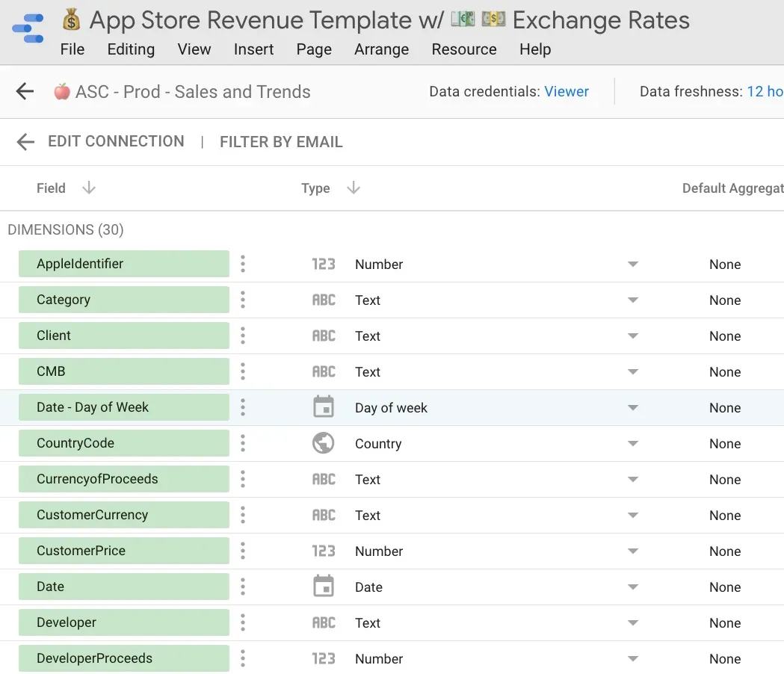Image resolution: width=784 pixels, height=674 pixels.
Task: Select the Category field chip
Action: pos(124,300)
